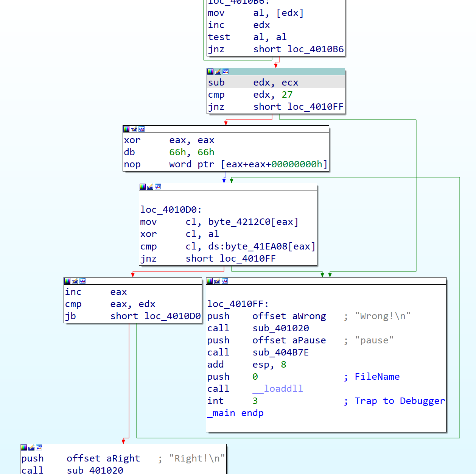The image size is (476, 474).
Task: Click the color icon on loc_4010D0 header
Action: pyautogui.click(x=143, y=186)
